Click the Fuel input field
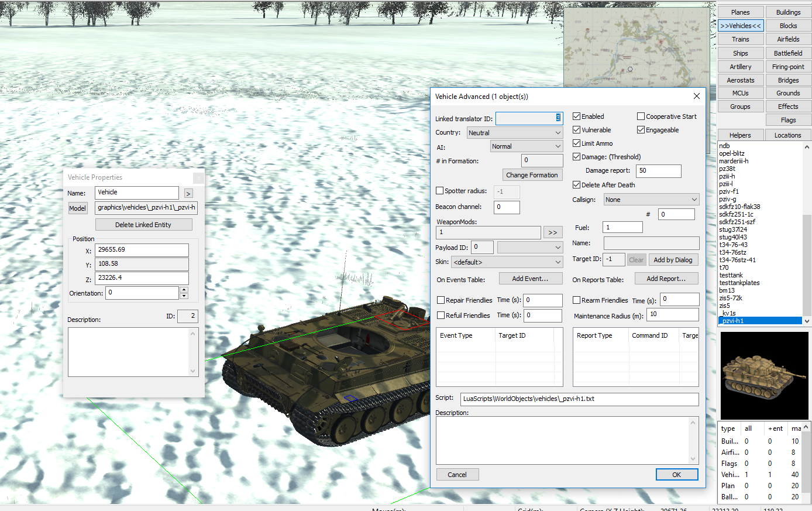812x511 pixels. [x=622, y=227]
